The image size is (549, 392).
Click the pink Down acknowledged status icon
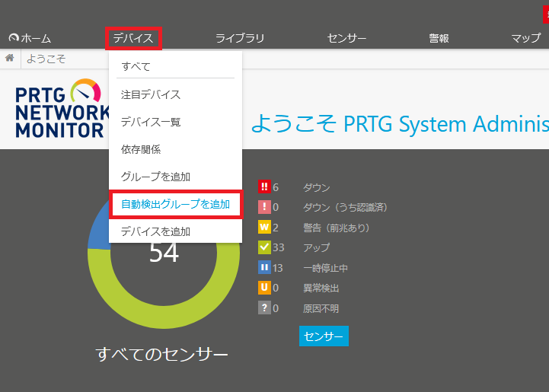coord(264,207)
